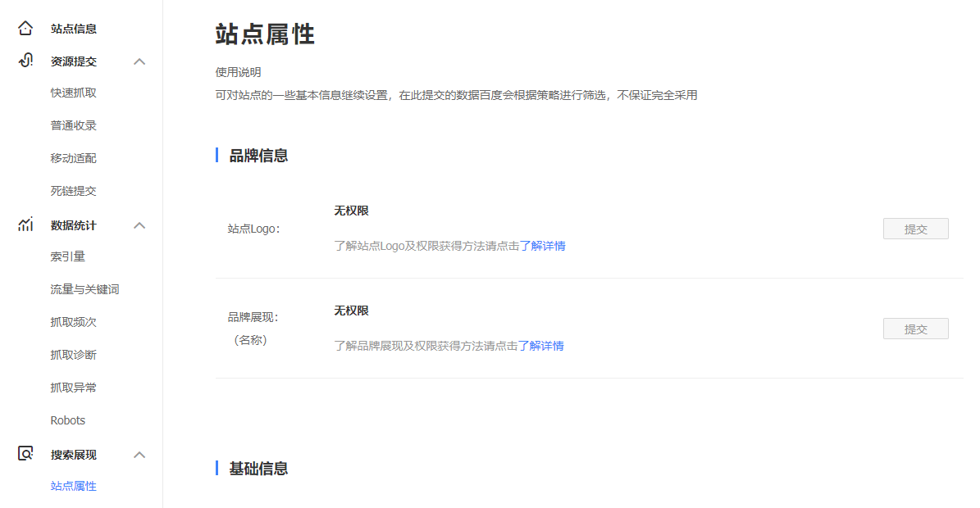Collapse the 数据统计 section chevron
Screen dimensions: 980x508
[x=139, y=225]
